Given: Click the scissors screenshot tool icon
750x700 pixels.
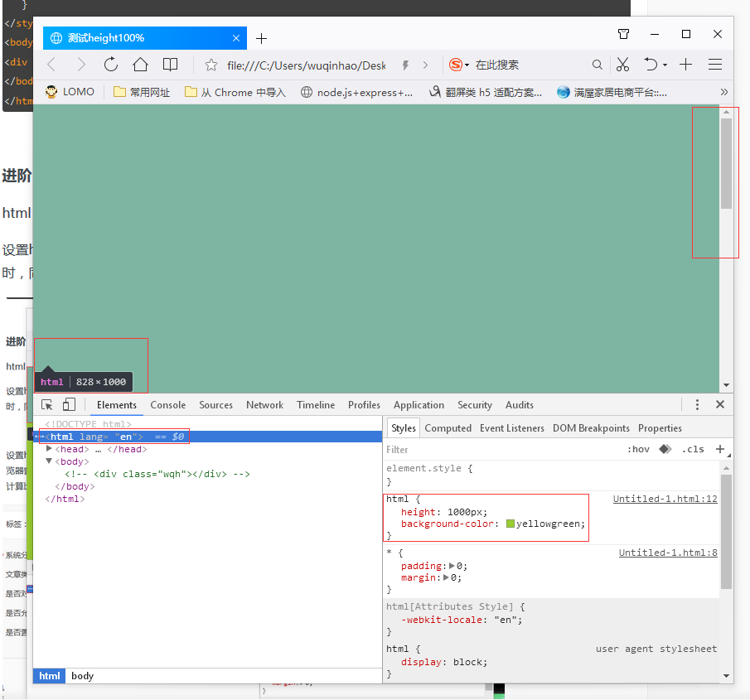Looking at the screenshot, I should (623, 65).
